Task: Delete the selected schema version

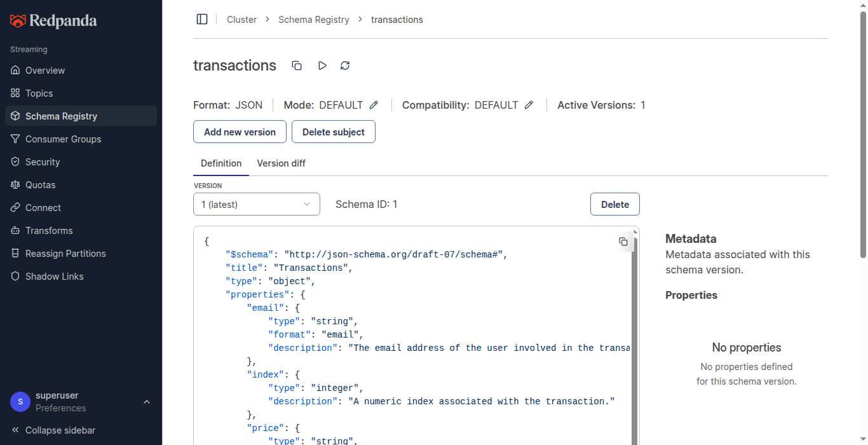Action: (615, 204)
